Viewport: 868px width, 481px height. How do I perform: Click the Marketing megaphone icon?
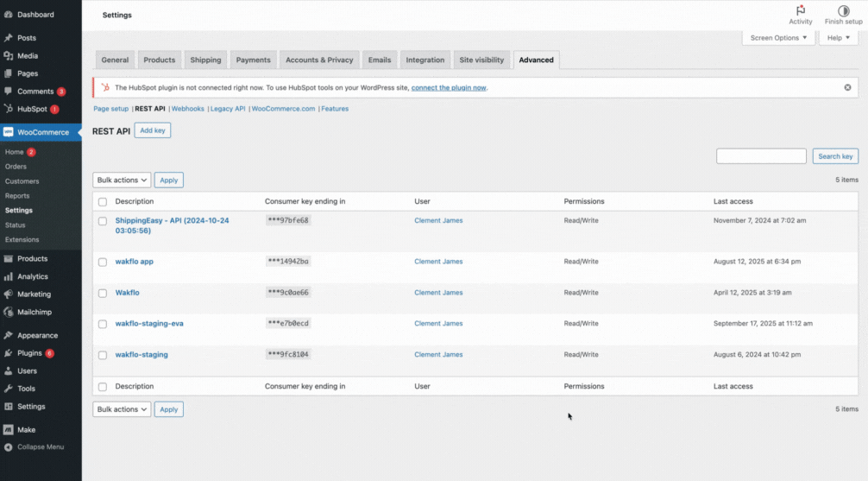point(9,294)
